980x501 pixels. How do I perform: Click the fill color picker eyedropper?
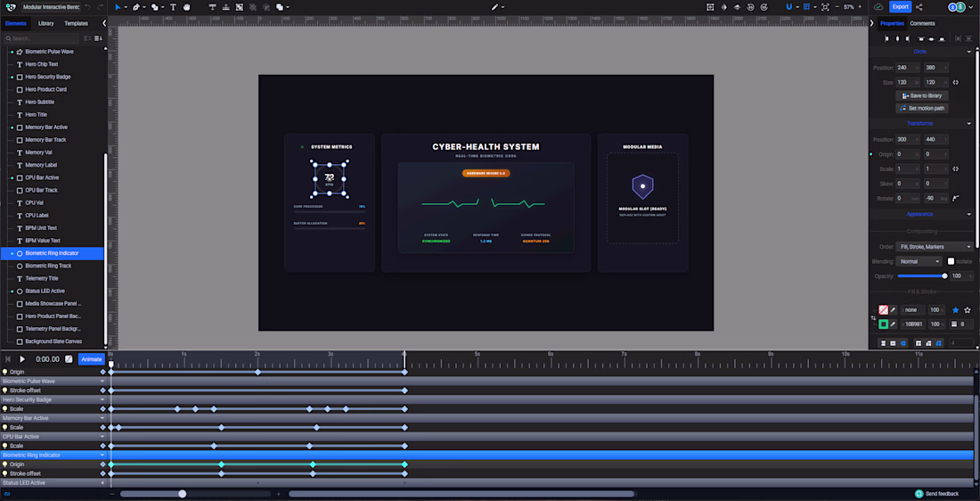[893, 309]
